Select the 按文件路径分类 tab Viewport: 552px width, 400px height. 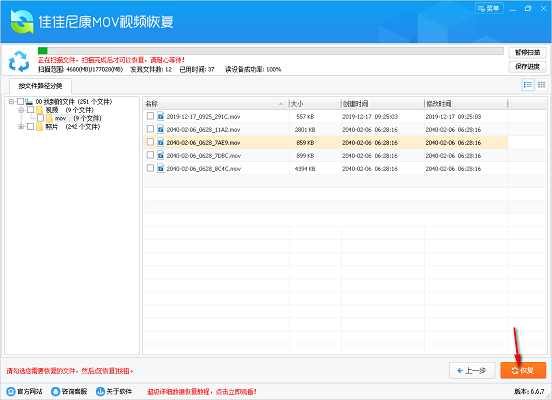[x=40, y=86]
